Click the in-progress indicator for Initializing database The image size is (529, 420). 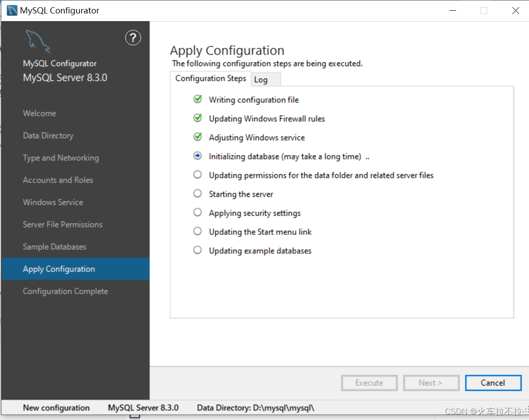point(198,156)
